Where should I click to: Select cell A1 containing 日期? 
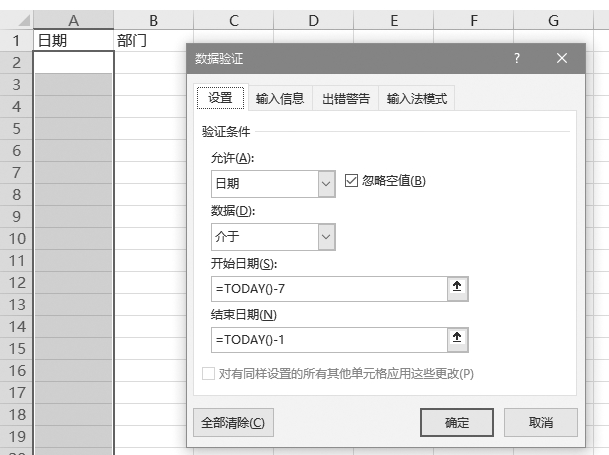[73, 40]
